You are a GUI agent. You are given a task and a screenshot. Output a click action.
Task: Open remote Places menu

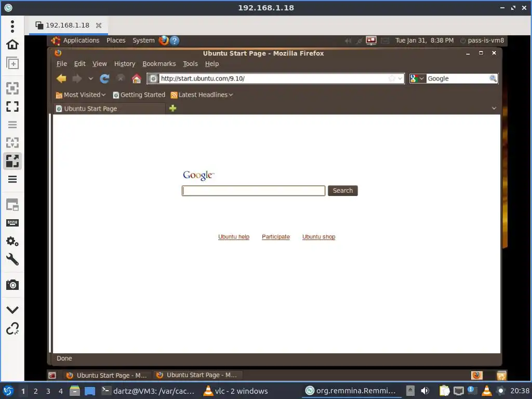[116, 41]
